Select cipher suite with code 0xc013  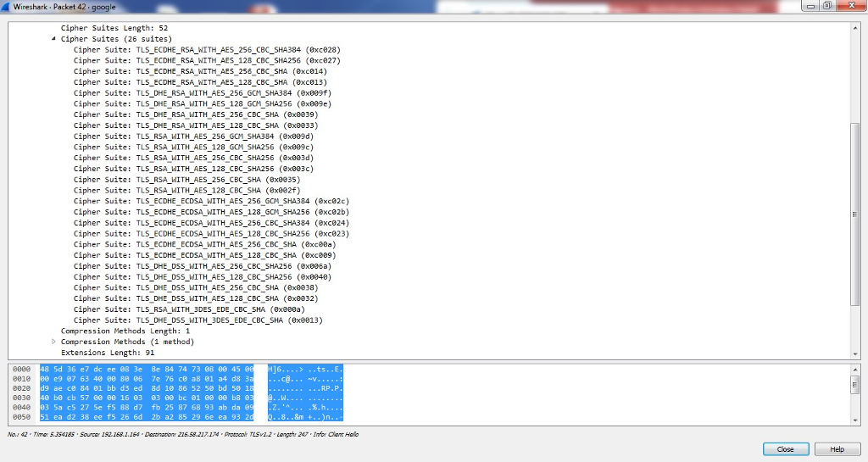pyautogui.click(x=200, y=82)
